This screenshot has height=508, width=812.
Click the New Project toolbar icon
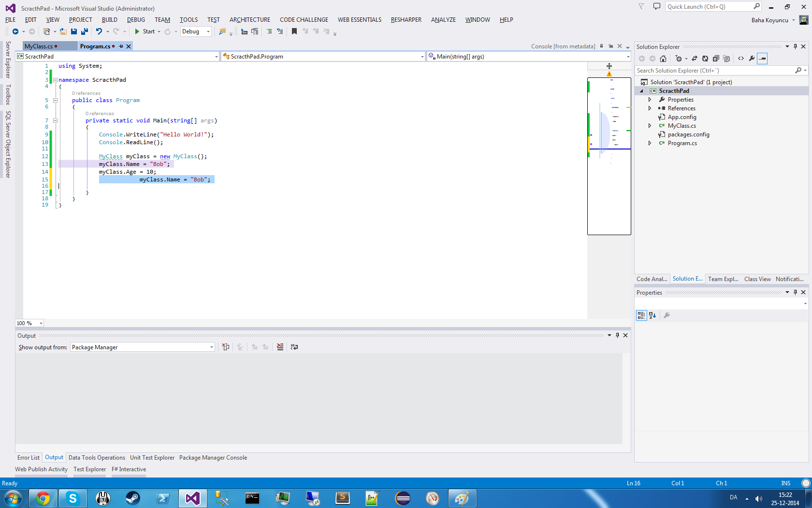(46, 31)
